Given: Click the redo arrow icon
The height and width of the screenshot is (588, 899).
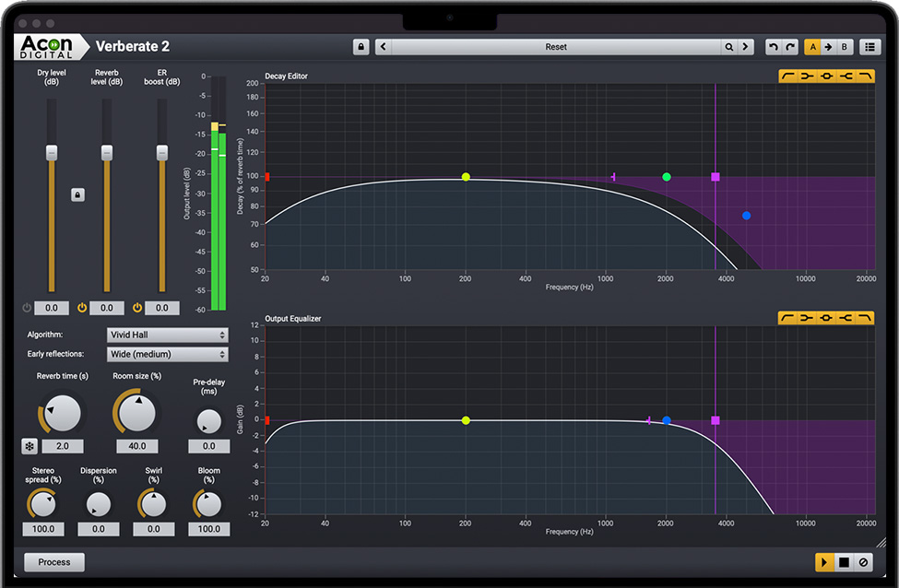Looking at the screenshot, I should tap(790, 47).
